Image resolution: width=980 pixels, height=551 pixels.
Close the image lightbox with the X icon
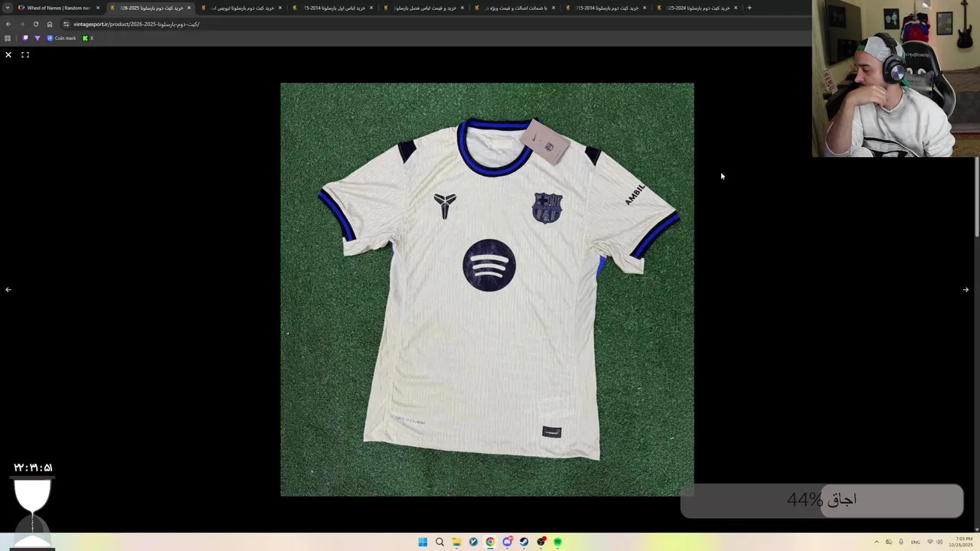pos(8,55)
